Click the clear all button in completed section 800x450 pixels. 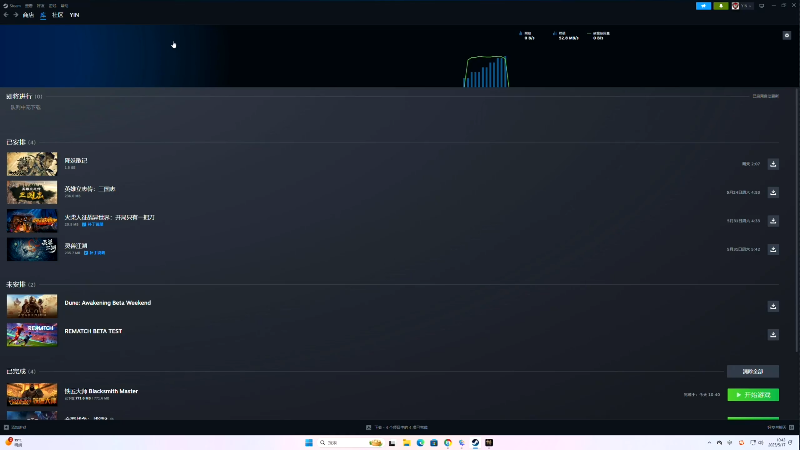pyautogui.click(x=753, y=371)
